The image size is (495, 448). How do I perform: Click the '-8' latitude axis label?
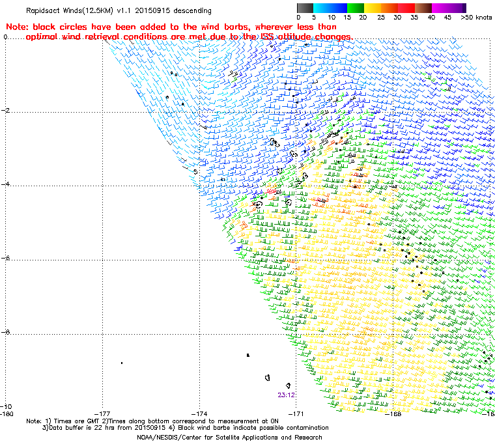pyautogui.click(x=5, y=332)
